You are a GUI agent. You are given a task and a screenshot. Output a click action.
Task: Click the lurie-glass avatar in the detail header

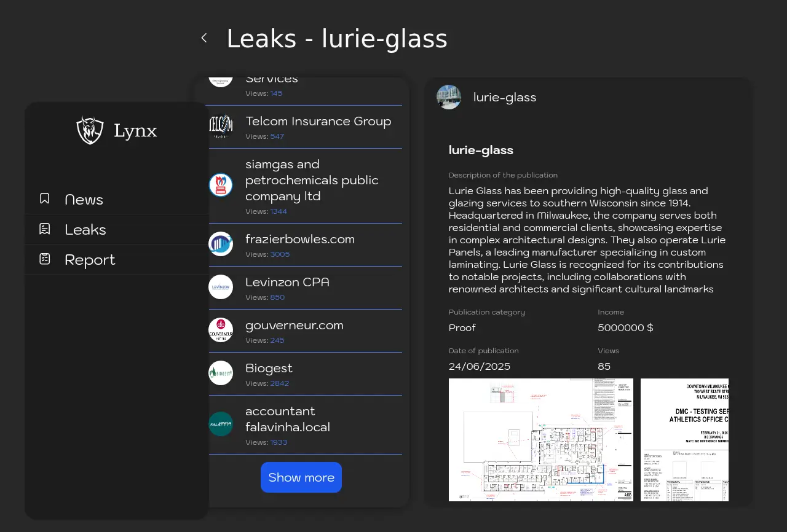coord(449,97)
